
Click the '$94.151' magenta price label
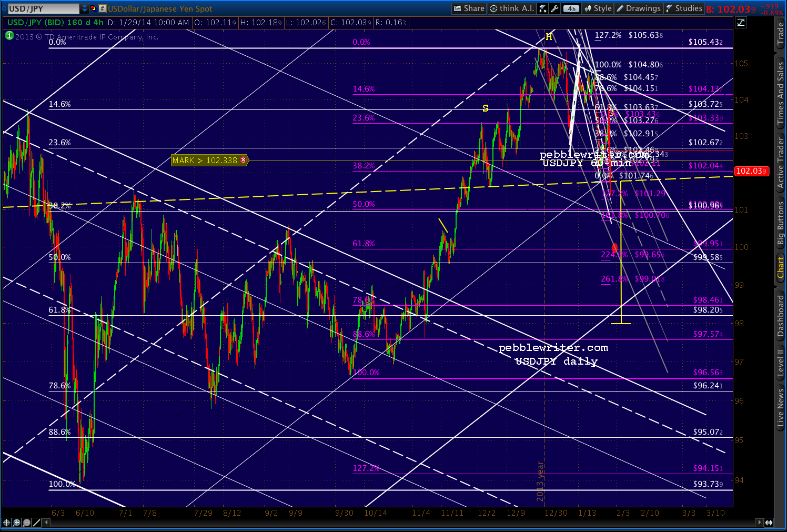tap(708, 468)
